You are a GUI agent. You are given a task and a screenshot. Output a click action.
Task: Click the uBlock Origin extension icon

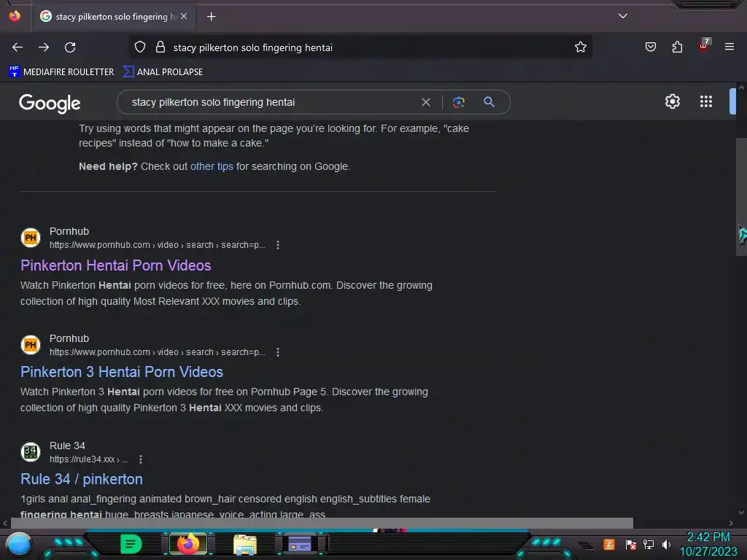pyautogui.click(x=704, y=46)
